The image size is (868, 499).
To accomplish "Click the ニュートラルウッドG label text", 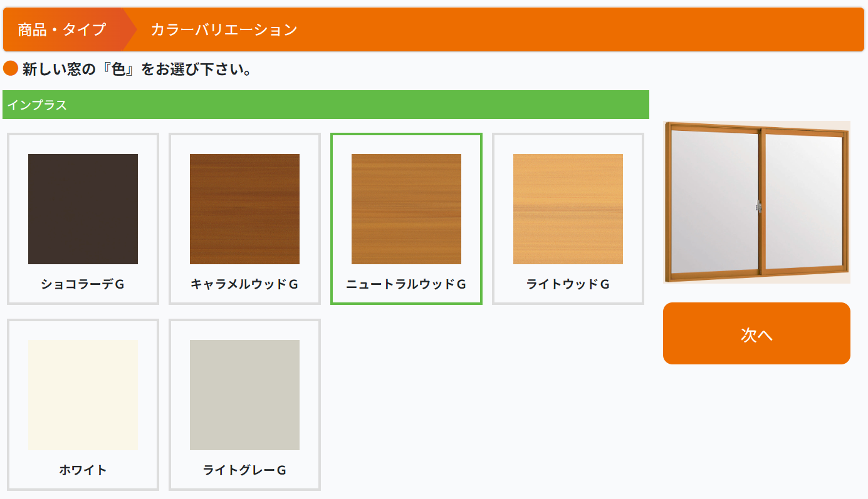I will (x=406, y=284).
